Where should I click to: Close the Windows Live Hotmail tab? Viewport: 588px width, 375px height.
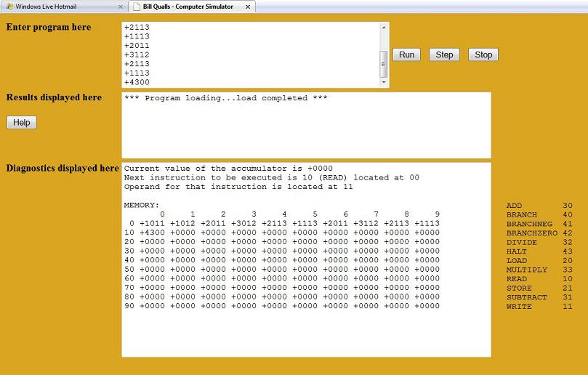pyautogui.click(x=121, y=7)
